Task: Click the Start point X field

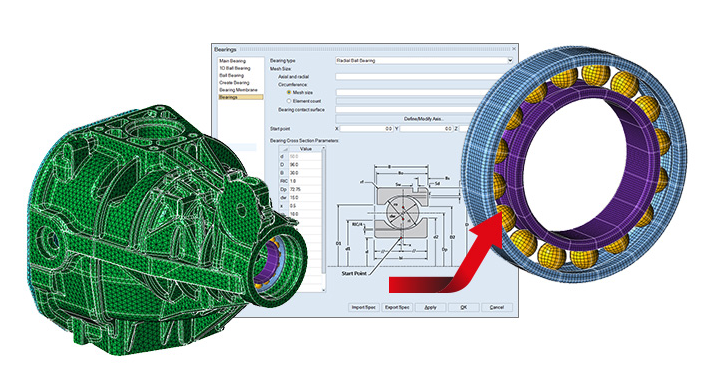Action: (366, 129)
